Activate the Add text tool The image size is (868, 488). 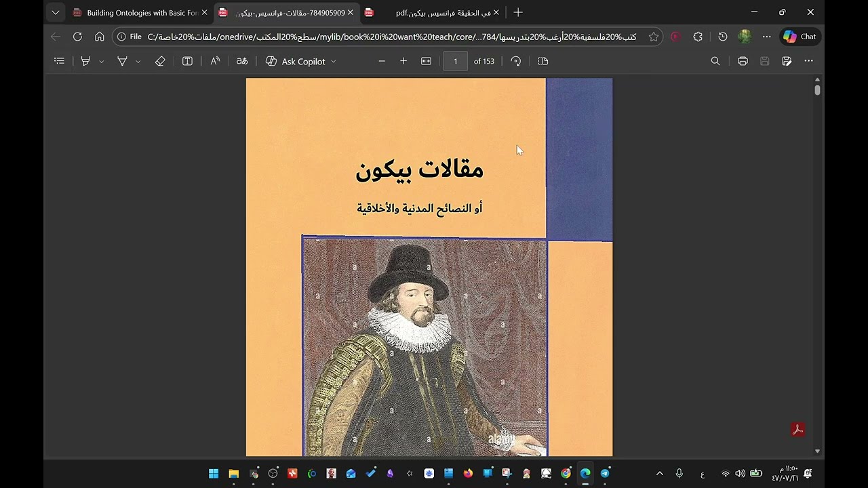pyautogui.click(x=188, y=61)
